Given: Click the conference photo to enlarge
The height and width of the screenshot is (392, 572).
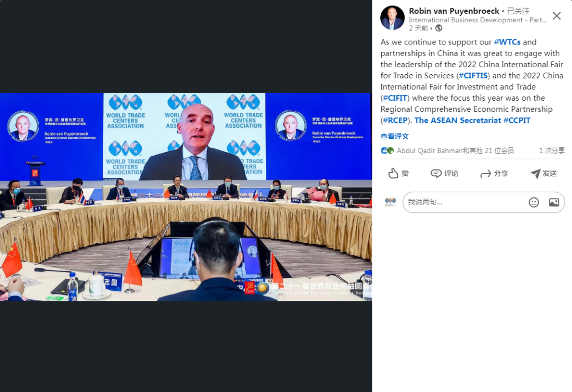Looking at the screenshot, I should click(186, 197).
